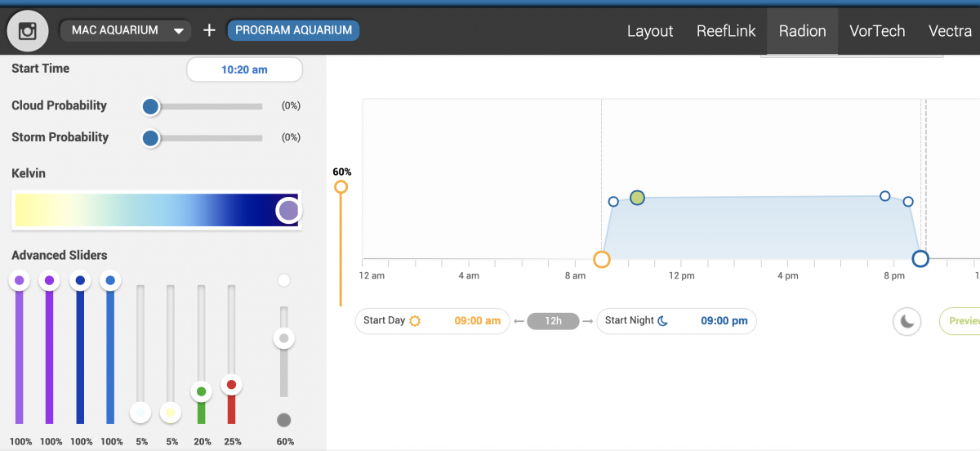980x451 pixels.
Task: Select the red 25% slider handle
Action: coord(231,384)
